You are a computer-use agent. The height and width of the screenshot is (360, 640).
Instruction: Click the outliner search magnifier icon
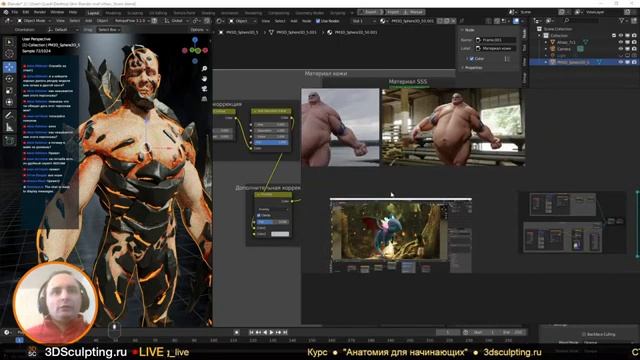[x=567, y=20]
